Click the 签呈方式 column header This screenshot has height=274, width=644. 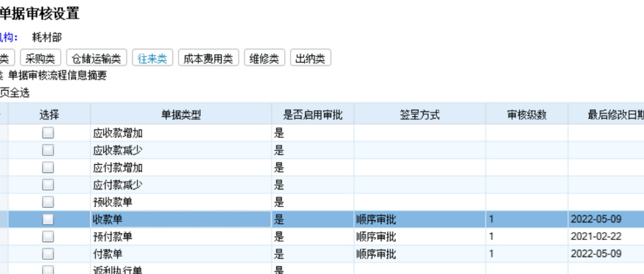[419, 115]
